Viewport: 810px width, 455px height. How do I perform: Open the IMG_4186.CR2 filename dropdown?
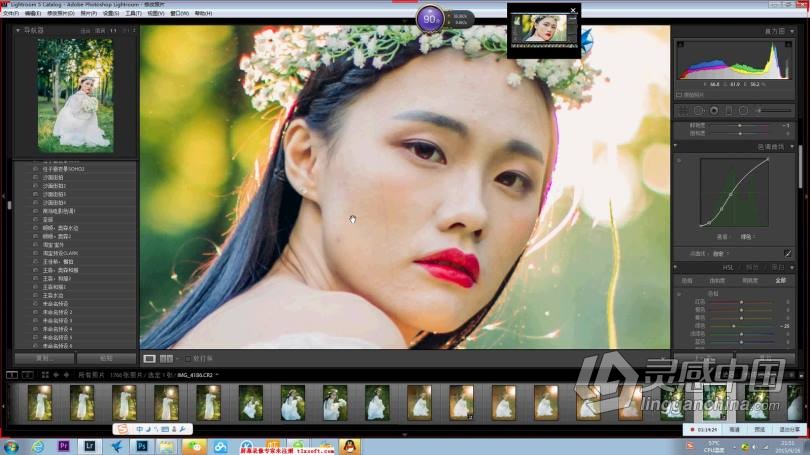217,374
